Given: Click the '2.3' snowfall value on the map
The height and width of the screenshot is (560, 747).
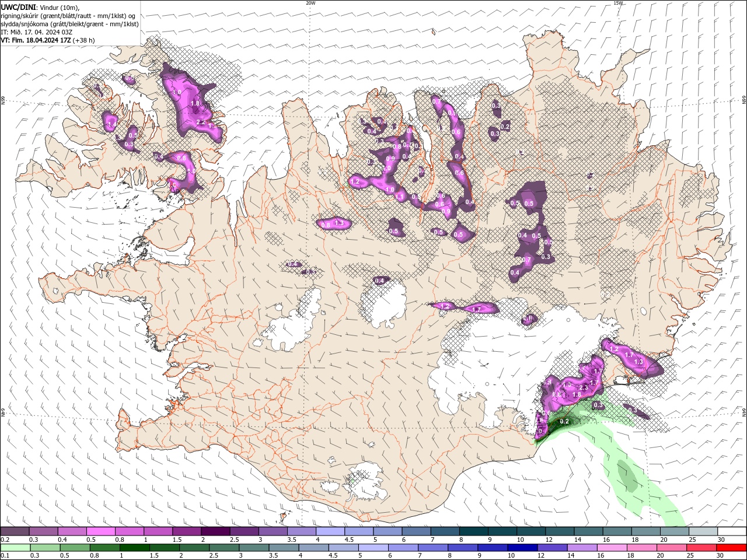Looking at the screenshot, I should 583,387.
